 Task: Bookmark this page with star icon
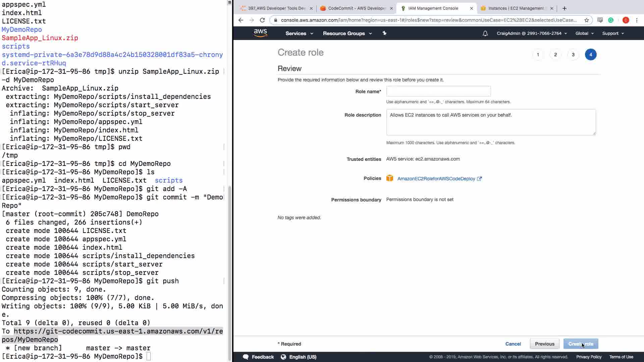point(587,20)
